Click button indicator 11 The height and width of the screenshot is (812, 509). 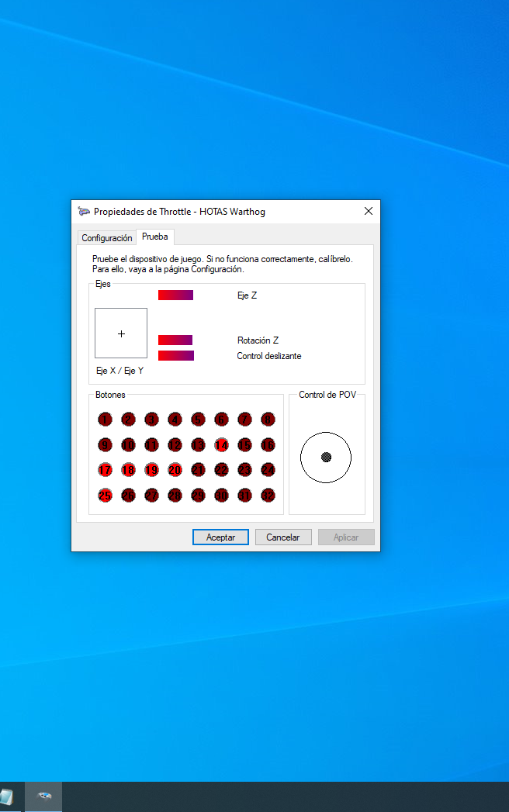152,445
